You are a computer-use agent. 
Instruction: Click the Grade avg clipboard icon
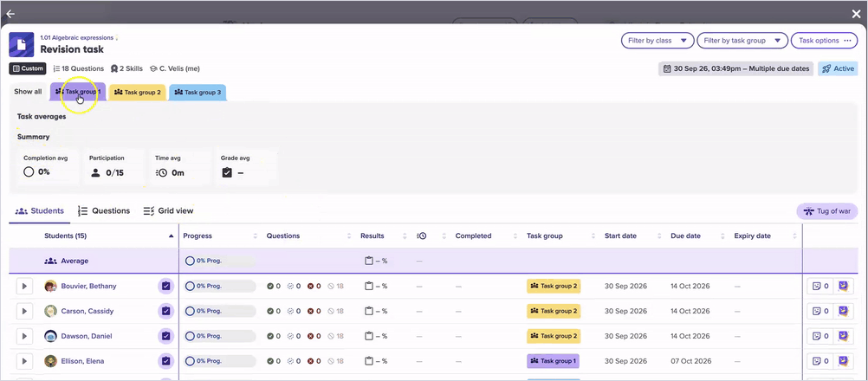pos(226,172)
